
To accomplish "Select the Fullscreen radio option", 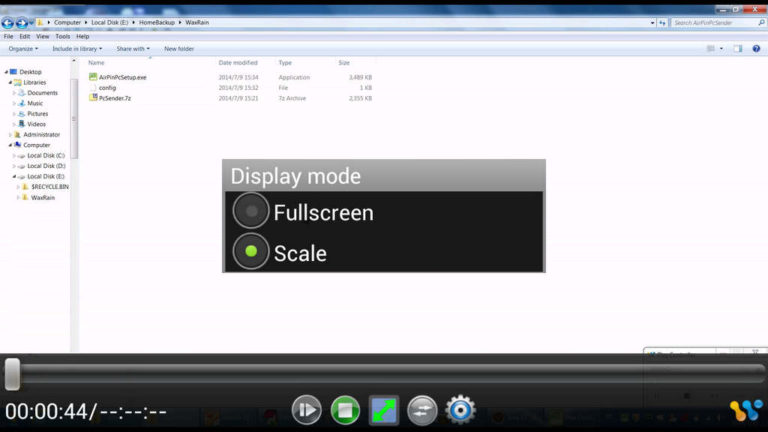I will (251, 212).
